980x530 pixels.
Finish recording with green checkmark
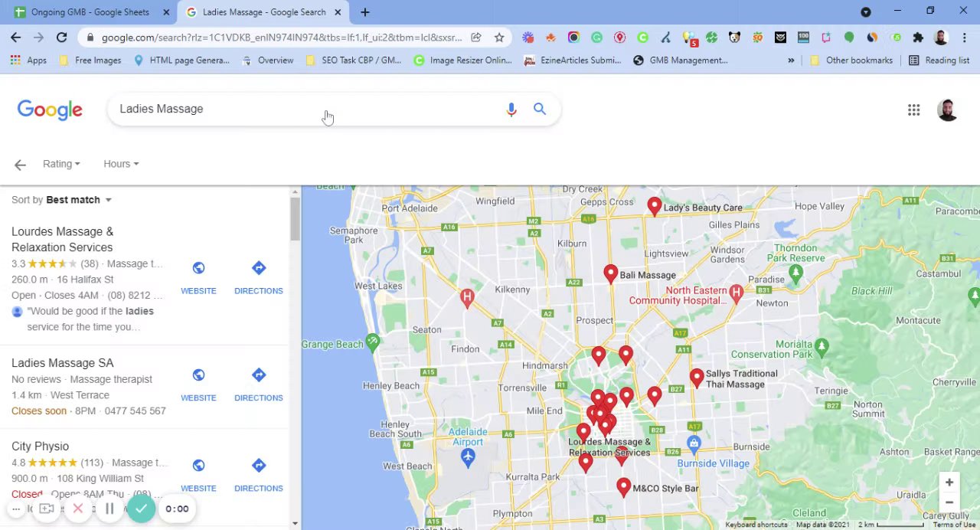[x=141, y=509]
